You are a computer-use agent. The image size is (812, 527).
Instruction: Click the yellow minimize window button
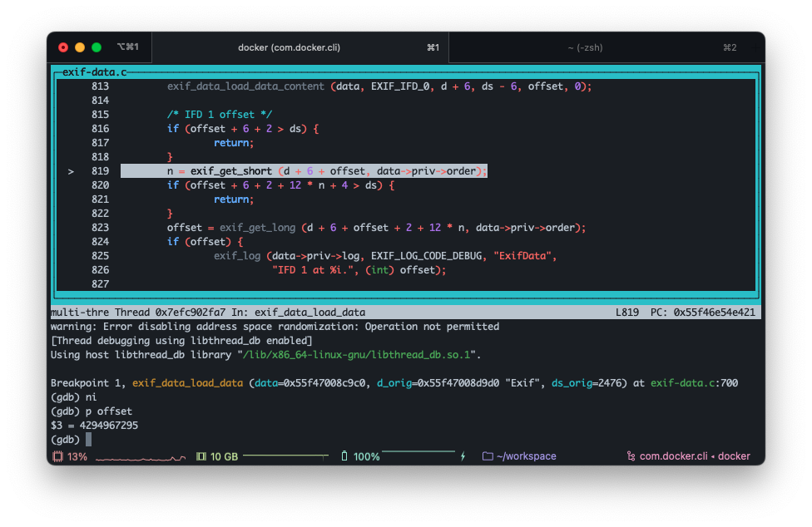pos(80,48)
